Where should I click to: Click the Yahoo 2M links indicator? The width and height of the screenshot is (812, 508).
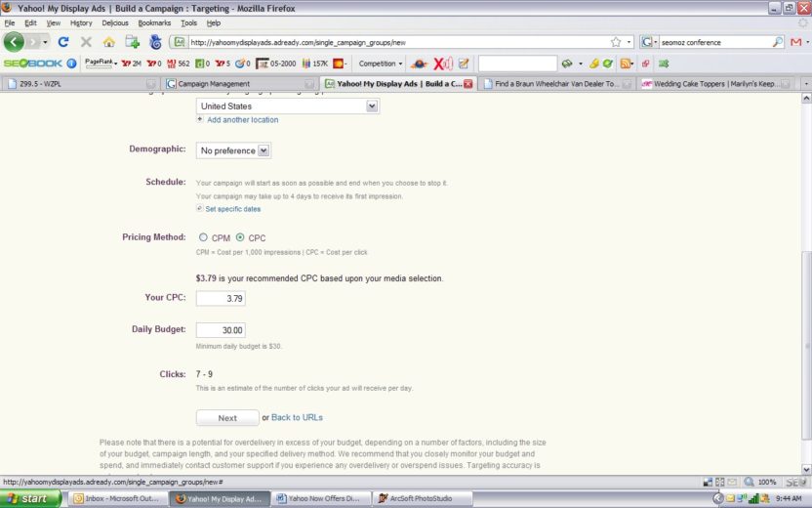pos(131,63)
